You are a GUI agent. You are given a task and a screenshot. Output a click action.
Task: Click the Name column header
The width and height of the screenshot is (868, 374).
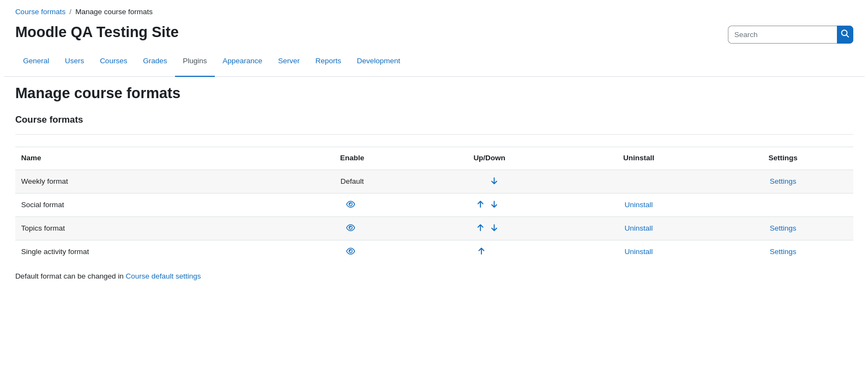point(31,158)
